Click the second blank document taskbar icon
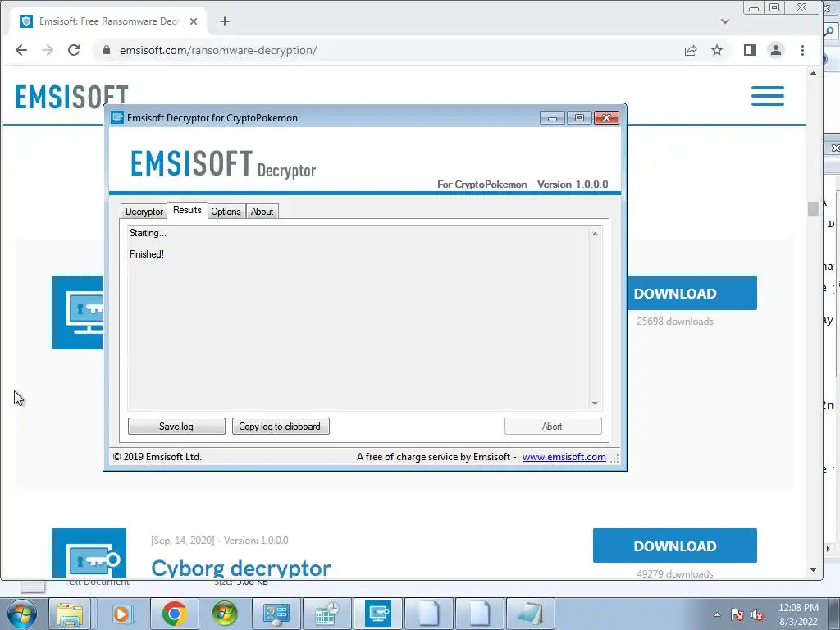The width and height of the screenshot is (840, 630). coord(480,614)
